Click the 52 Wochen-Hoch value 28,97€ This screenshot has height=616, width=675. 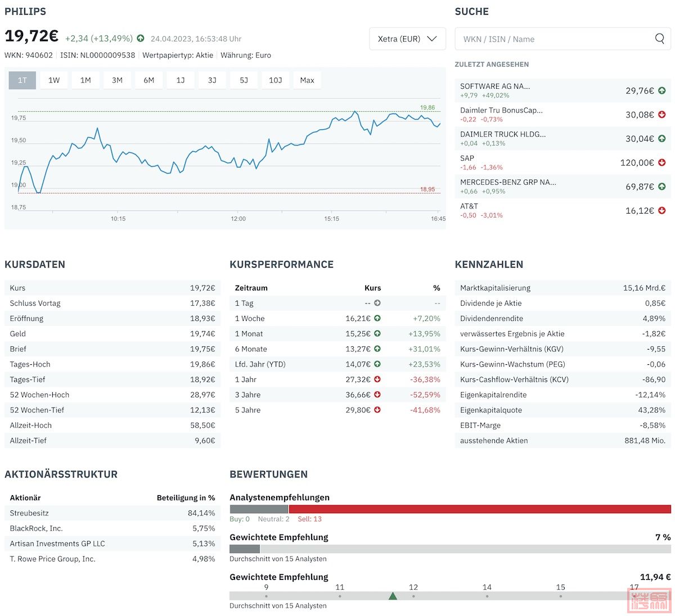pos(202,395)
